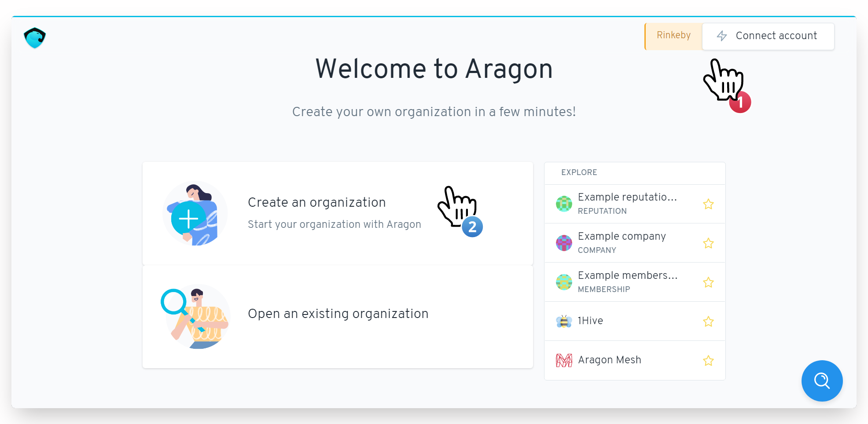Click the 1Hive bee icon
This screenshot has width=868, height=424.
pyautogui.click(x=564, y=321)
